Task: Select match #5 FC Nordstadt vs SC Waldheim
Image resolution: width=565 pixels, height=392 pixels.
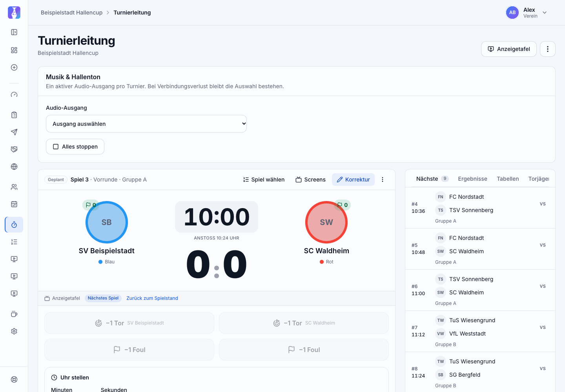Action: click(480, 249)
